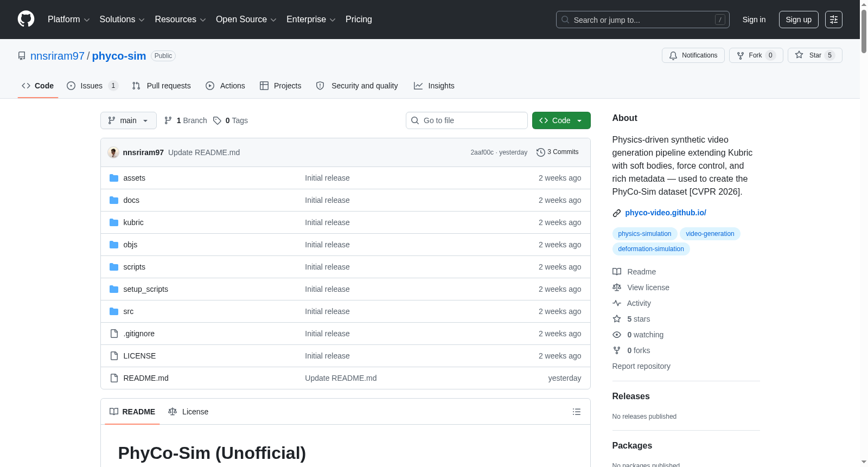
Task: Open the phyco-sim repository name link
Action: (119, 56)
